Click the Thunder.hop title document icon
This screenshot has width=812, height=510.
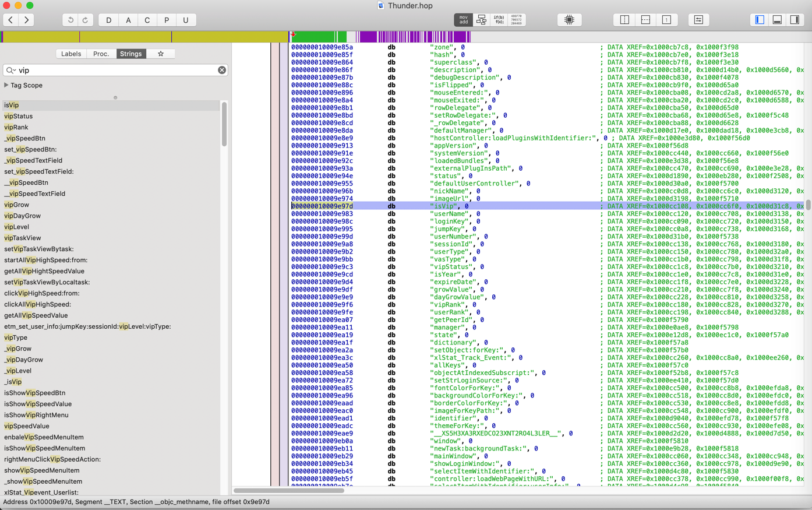pos(381,5)
